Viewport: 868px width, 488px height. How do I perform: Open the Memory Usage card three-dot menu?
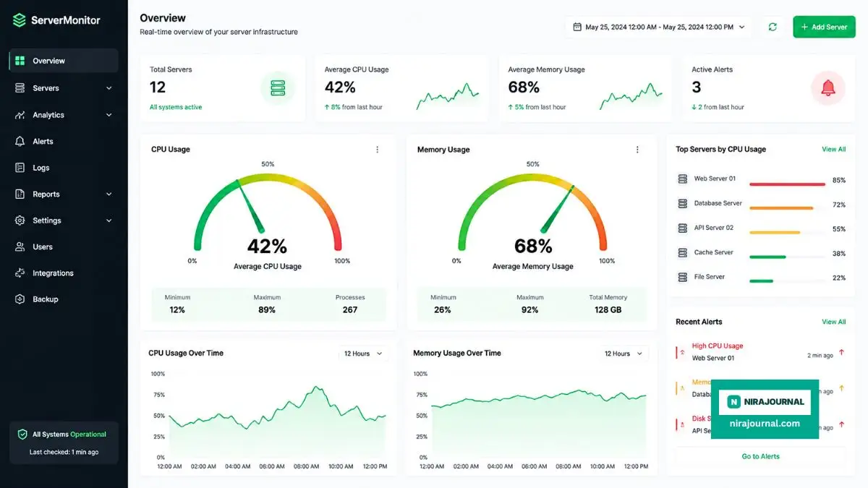[637, 150]
